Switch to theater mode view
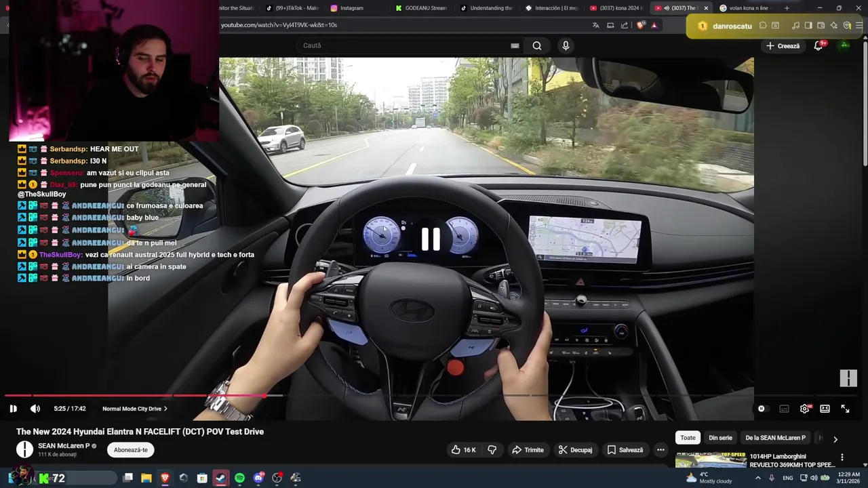Screen dimensions: 868x488 tap(825, 409)
